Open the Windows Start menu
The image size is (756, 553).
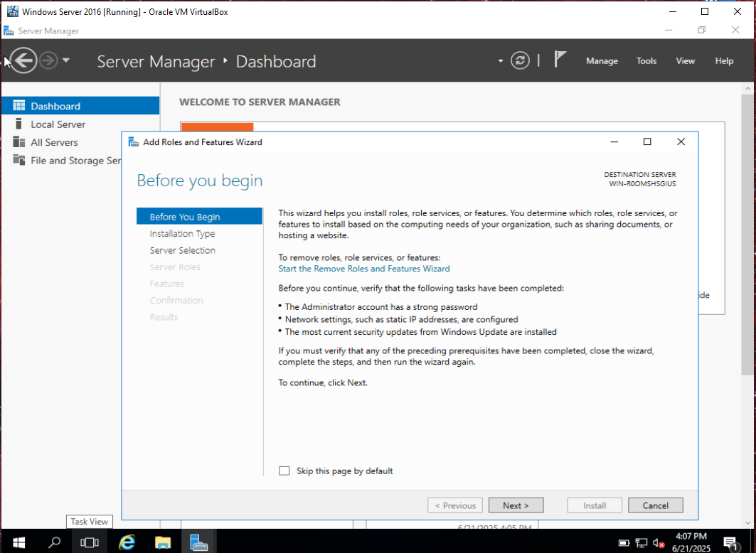(x=18, y=542)
